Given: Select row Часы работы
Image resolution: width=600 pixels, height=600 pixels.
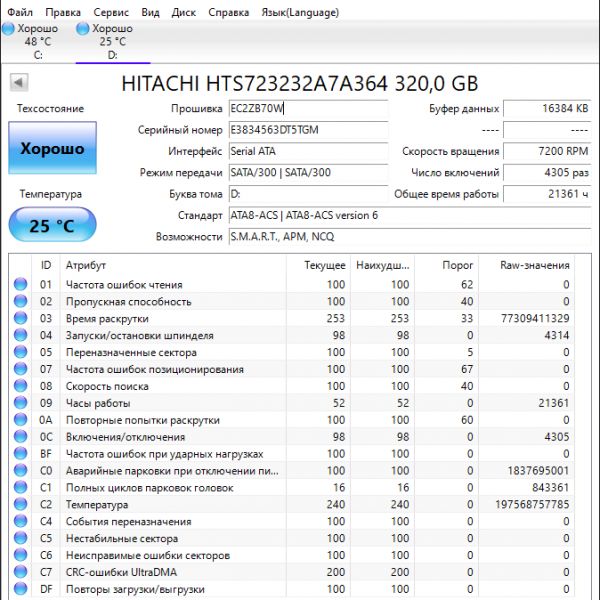Looking at the screenshot, I should pyautogui.click(x=292, y=403).
